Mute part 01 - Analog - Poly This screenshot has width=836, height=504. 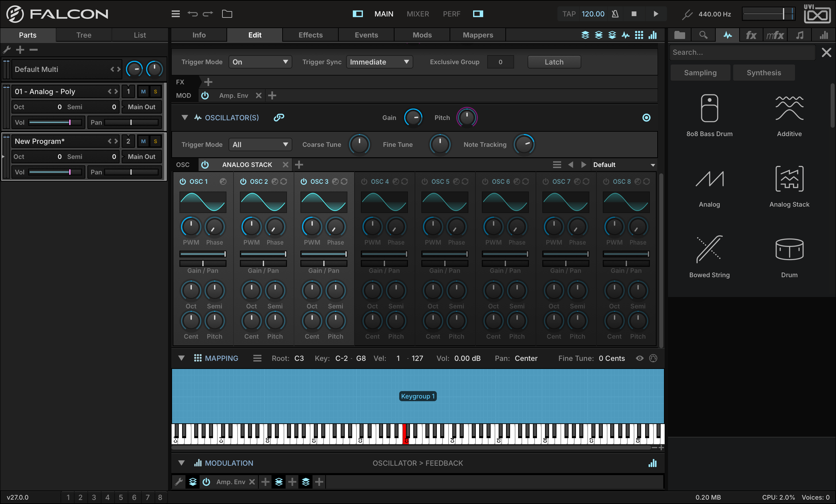[143, 92]
